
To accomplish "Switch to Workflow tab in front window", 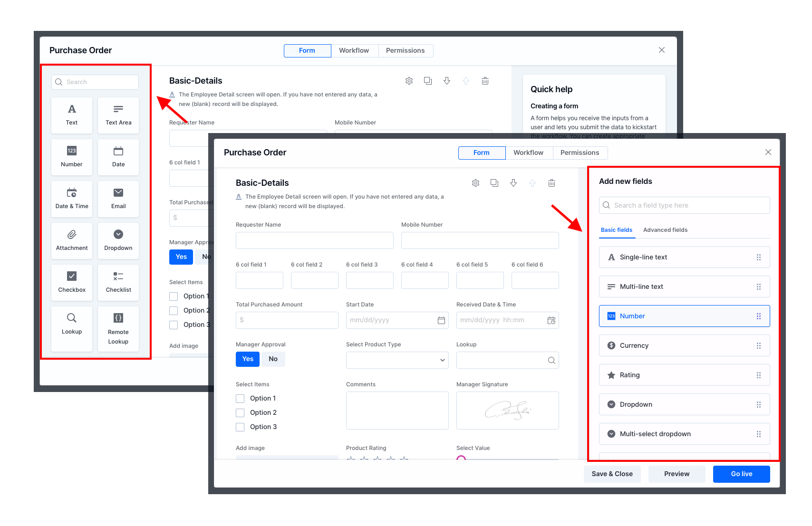I will pyautogui.click(x=528, y=153).
